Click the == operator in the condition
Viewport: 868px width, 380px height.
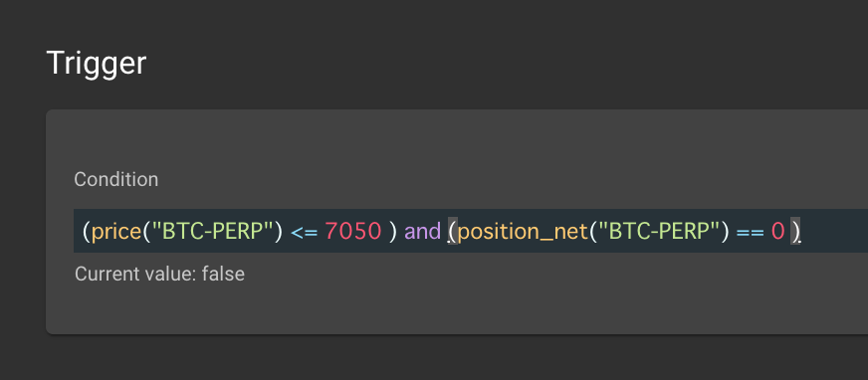(751, 232)
